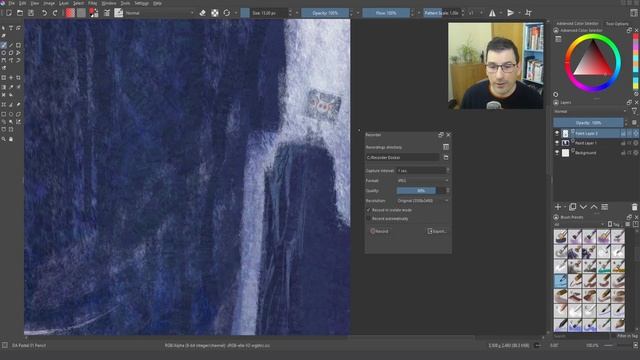Click the Delete Layer trash icon
Image resolution: width=640 pixels, height=360 pixels.
pos(634,207)
